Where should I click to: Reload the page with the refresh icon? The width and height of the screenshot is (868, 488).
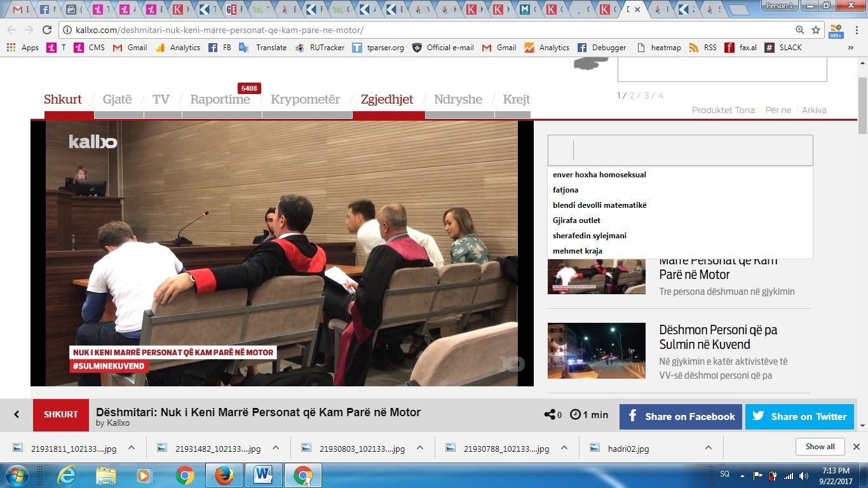pyautogui.click(x=46, y=30)
